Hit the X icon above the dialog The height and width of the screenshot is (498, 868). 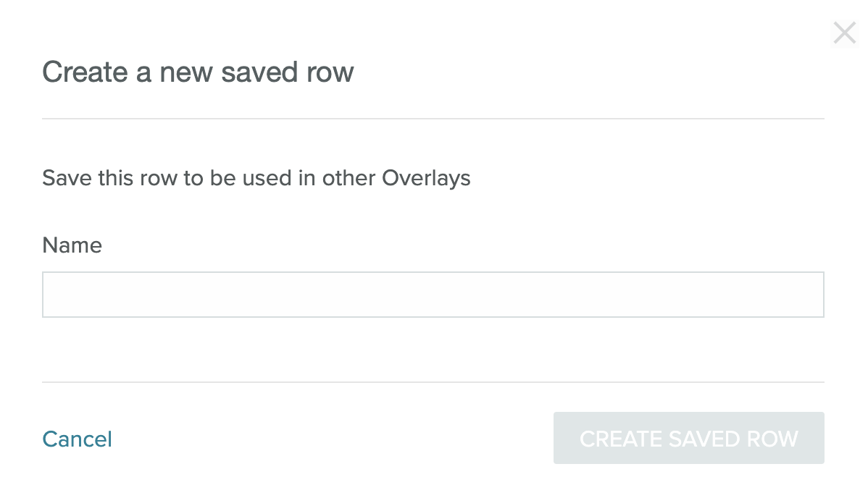click(844, 33)
